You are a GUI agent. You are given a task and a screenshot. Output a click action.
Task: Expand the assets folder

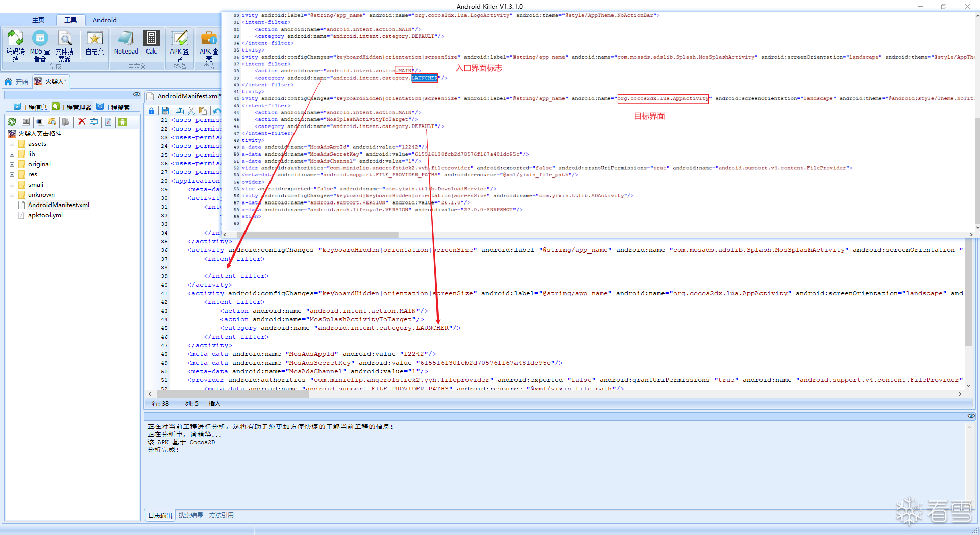[x=12, y=144]
